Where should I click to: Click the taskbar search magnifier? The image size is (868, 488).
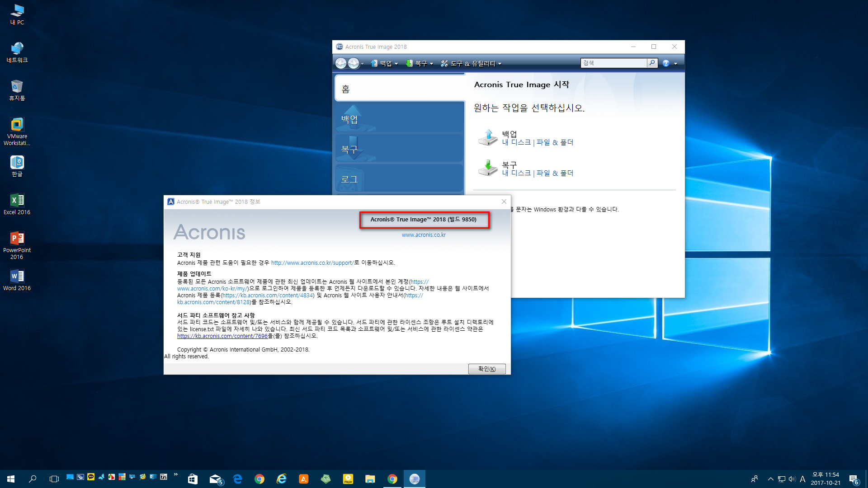pos(33,479)
